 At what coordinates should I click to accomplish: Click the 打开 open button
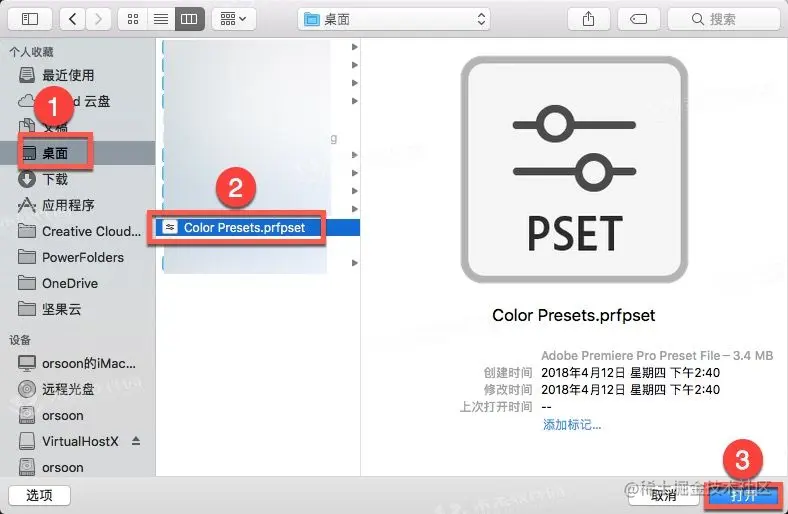coord(743,495)
